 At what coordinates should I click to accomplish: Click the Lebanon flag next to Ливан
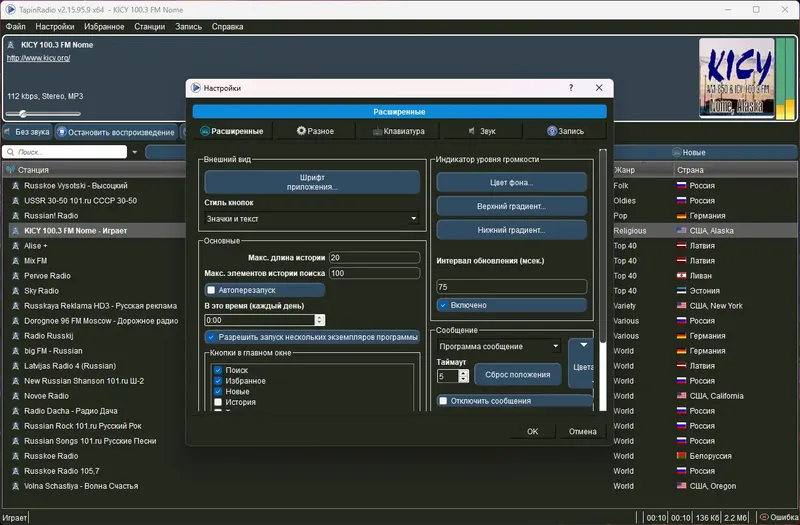click(681, 276)
